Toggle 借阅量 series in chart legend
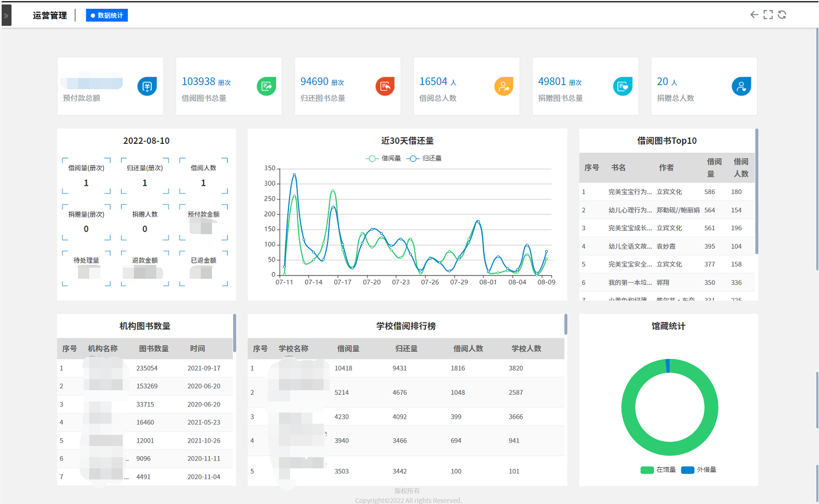The height and width of the screenshot is (504, 819). 384,158
